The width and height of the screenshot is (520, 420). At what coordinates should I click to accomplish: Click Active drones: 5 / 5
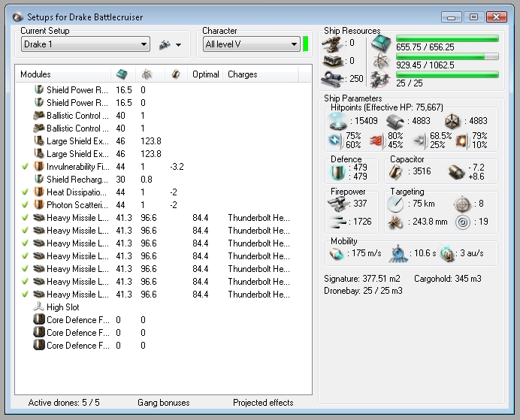64,403
